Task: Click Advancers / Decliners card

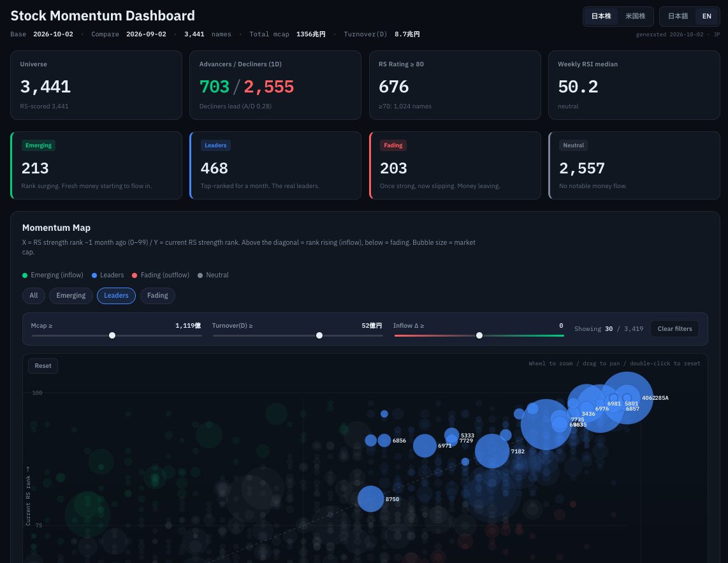Action: [x=275, y=85]
